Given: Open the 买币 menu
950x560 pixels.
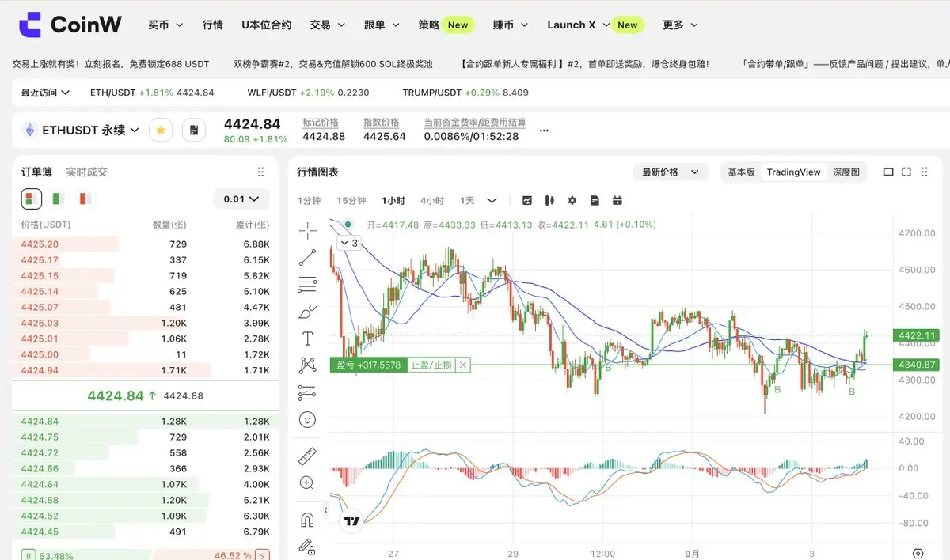Looking at the screenshot, I should tap(165, 25).
